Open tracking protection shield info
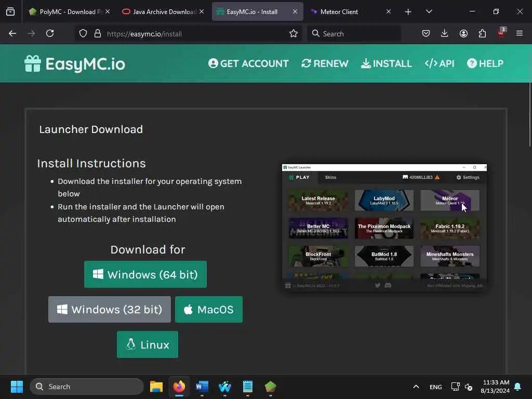The image size is (532, 399). pyautogui.click(x=83, y=34)
